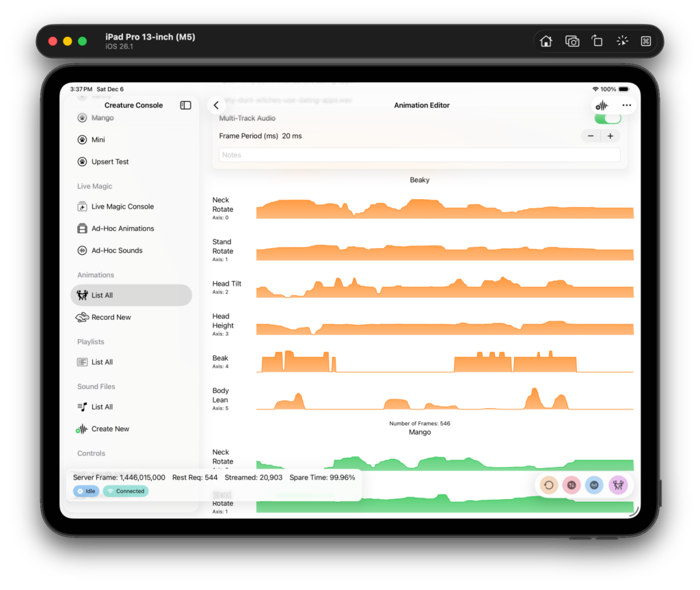Open Create New under Sound Files
This screenshot has height=590, width=700.
[x=110, y=429]
